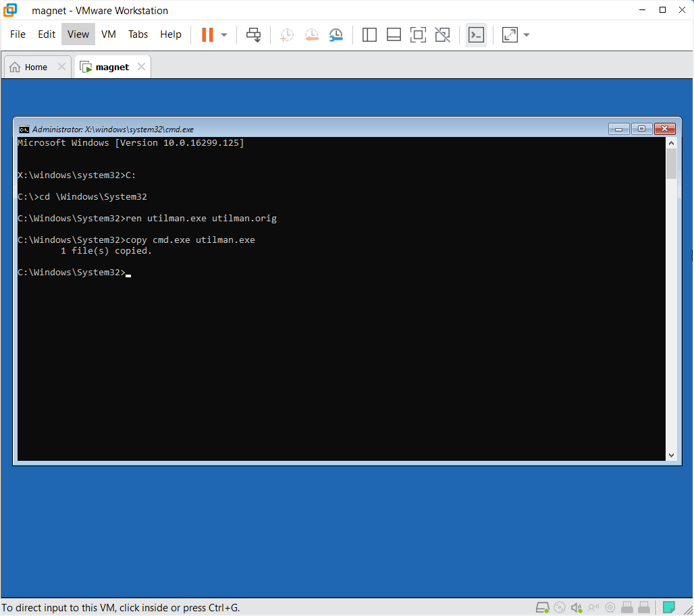Click the Unity mode toolbar icon

[443, 34]
